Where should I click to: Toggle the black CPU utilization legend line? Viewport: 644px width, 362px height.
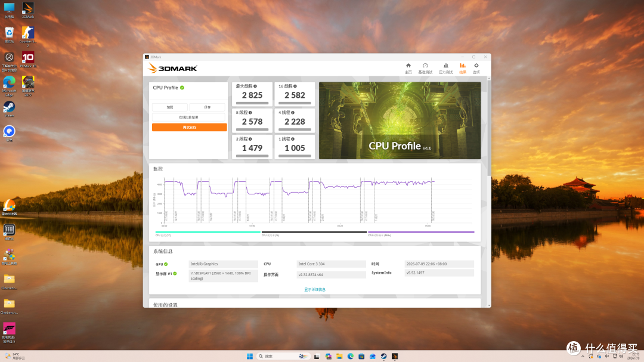click(x=314, y=232)
